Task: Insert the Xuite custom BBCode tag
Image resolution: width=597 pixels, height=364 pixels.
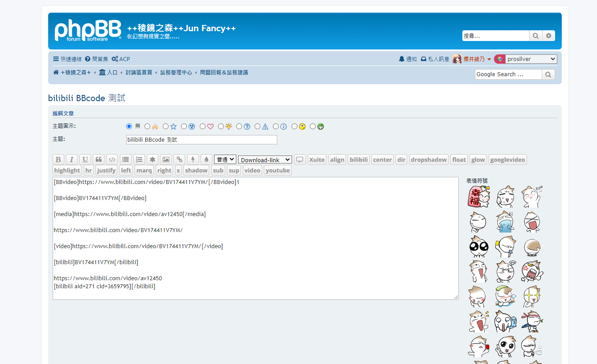Action: [x=317, y=160]
